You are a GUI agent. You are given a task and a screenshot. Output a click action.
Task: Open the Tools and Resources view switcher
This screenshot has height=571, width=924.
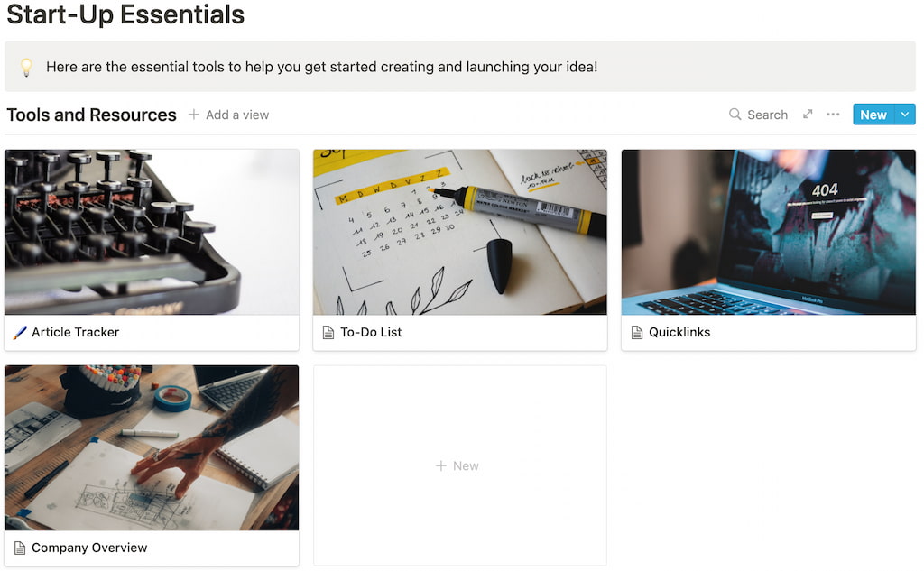(x=91, y=115)
